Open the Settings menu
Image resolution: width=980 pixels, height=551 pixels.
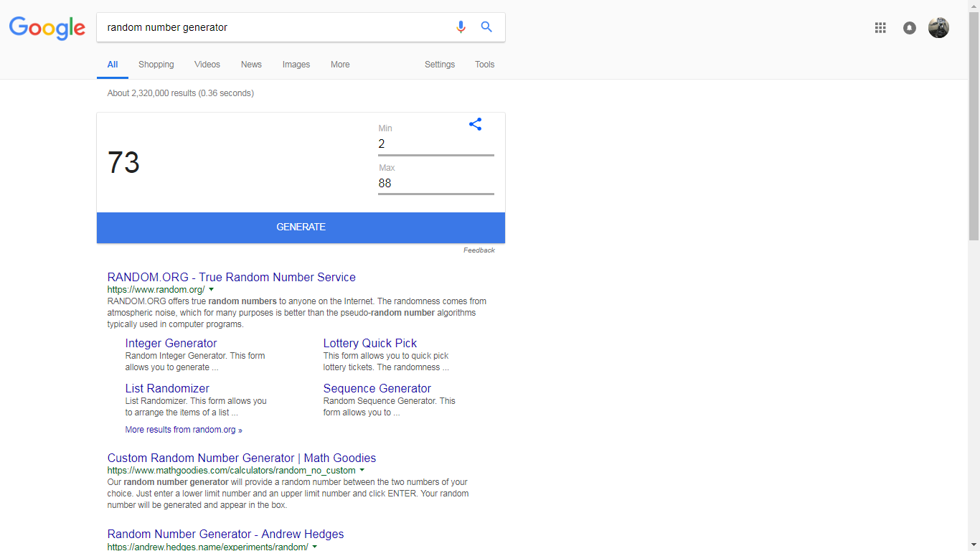pyautogui.click(x=440, y=65)
